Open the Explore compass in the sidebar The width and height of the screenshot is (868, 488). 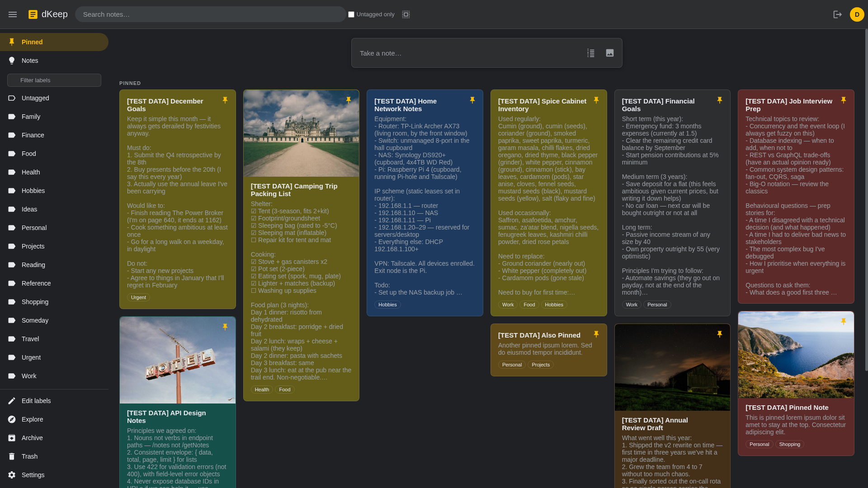32,419
